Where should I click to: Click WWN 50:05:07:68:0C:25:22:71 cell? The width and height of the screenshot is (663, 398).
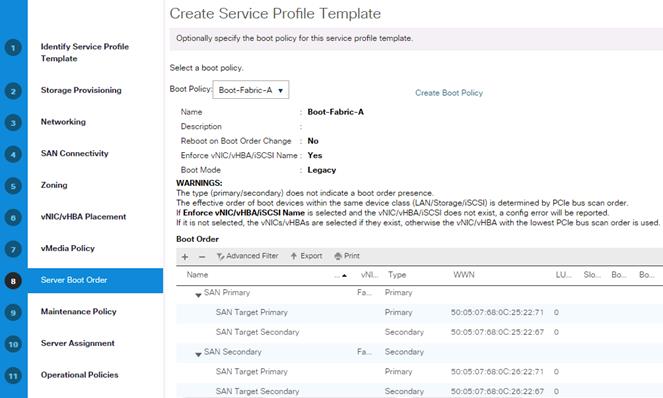pos(497,312)
